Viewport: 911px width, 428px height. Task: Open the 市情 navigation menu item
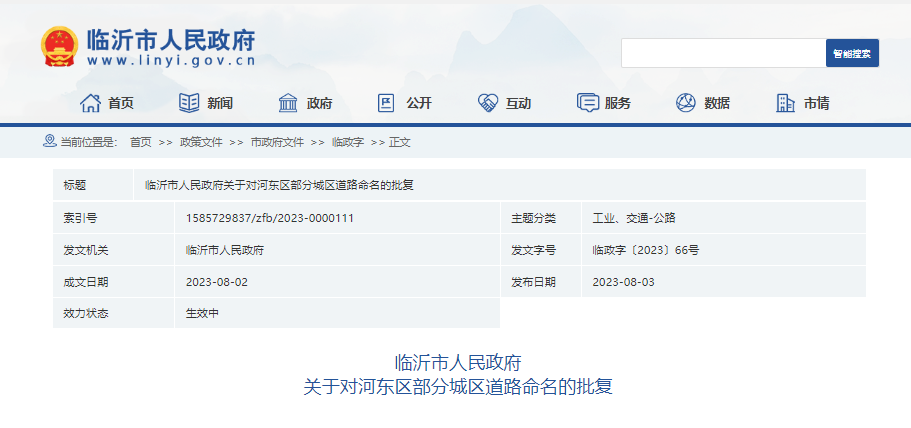[x=816, y=104]
